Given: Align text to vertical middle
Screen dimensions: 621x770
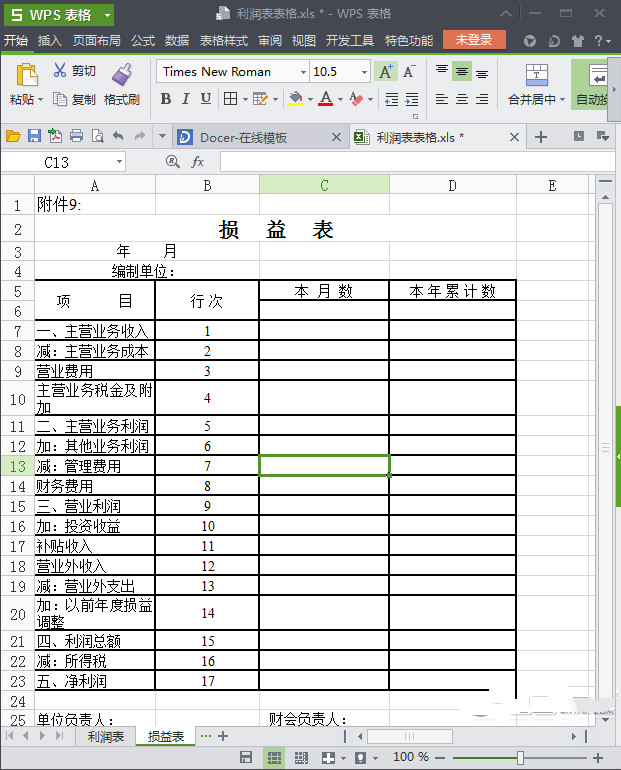Looking at the screenshot, I should point(462,72).
